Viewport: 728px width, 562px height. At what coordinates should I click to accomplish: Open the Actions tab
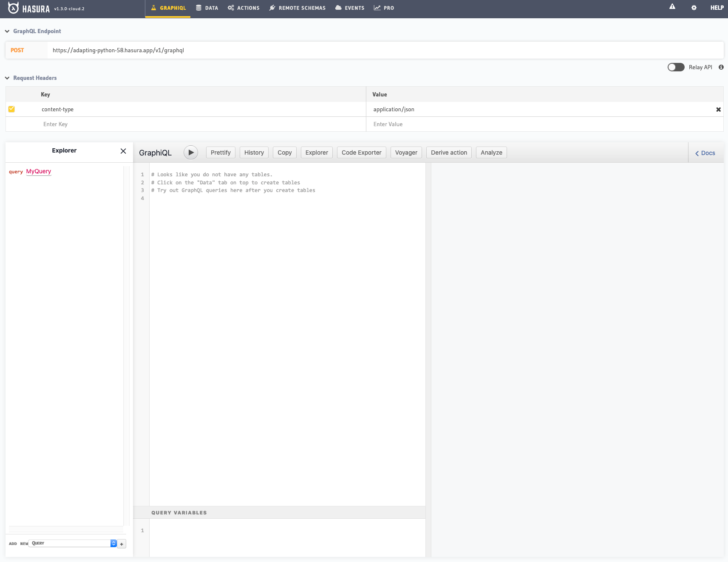(x=244, y=8)
